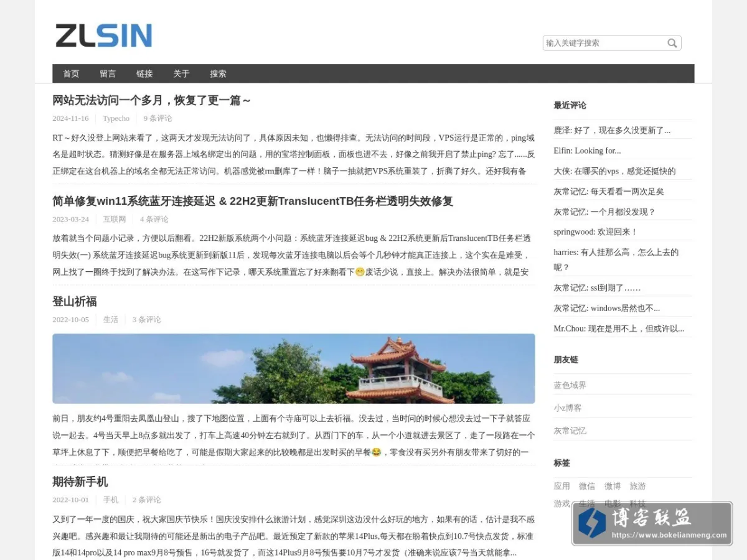Click the 最近评论 sidebar heading
747x560 pixels.
(x=570, y=105)
